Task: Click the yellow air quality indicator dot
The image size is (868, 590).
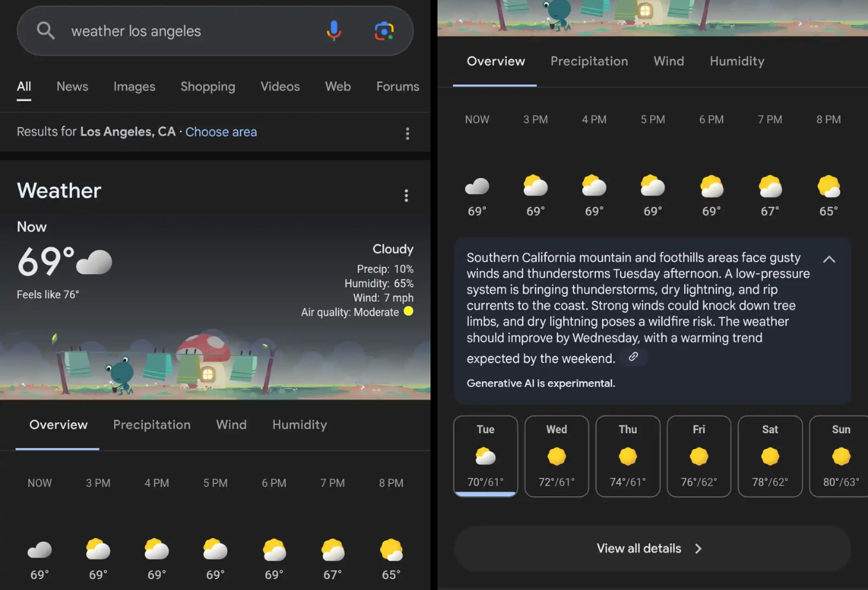Action: click(408, 311)
